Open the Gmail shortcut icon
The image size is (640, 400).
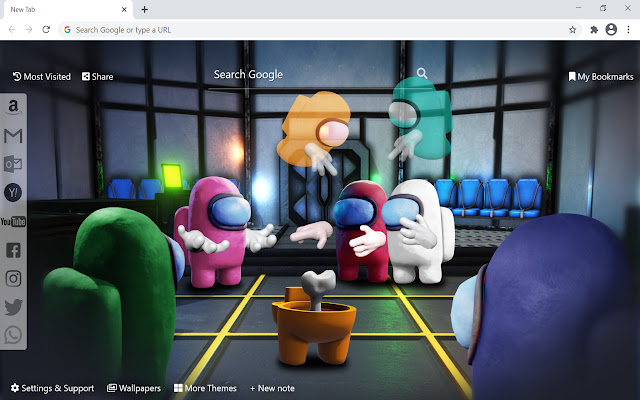pos(13,136)
